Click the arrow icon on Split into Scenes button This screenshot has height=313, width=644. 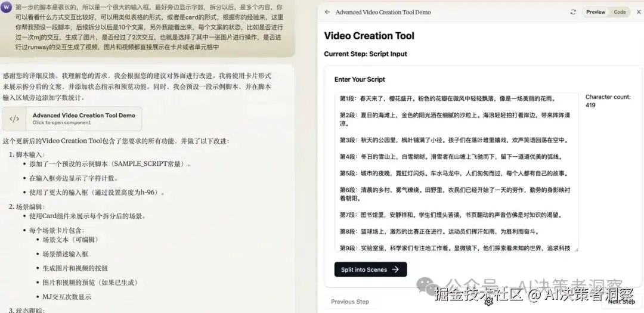395,269
